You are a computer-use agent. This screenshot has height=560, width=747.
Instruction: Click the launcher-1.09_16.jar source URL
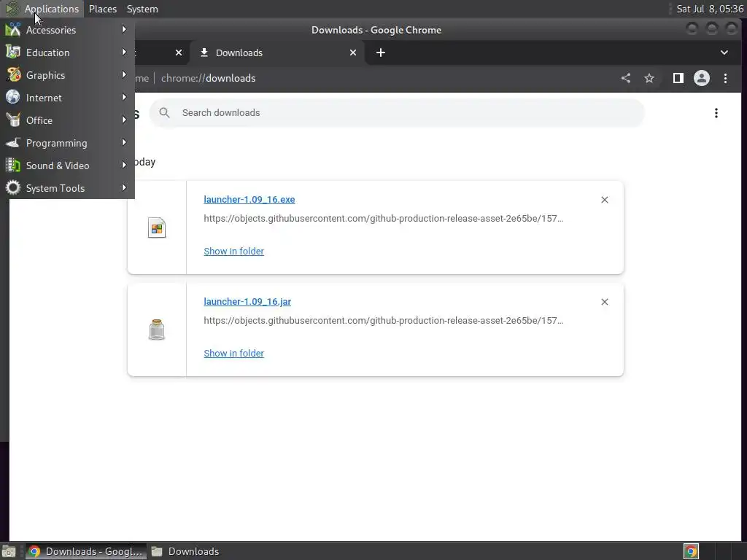pos(384,321)
